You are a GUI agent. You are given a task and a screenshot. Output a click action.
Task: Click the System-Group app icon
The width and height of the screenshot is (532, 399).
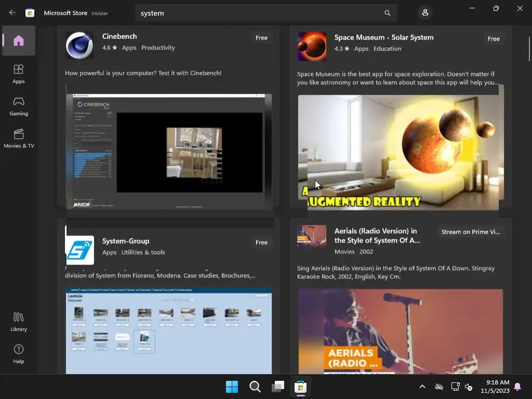point(79,250)
